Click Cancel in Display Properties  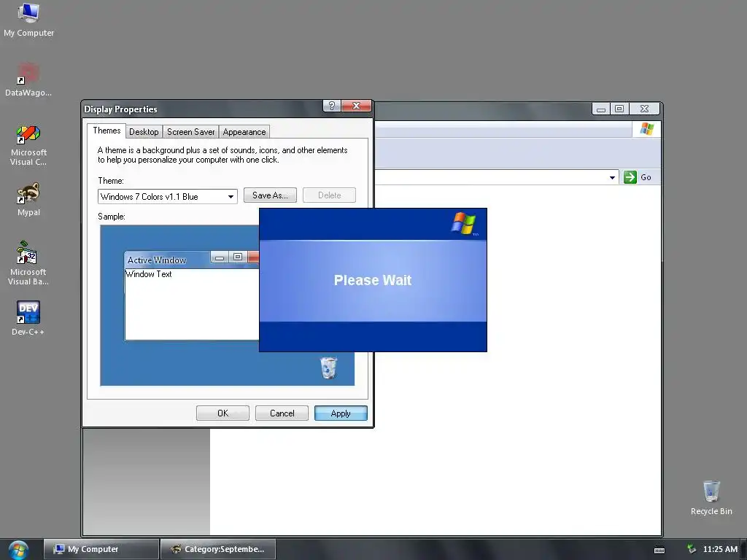[x=282, y=413]
